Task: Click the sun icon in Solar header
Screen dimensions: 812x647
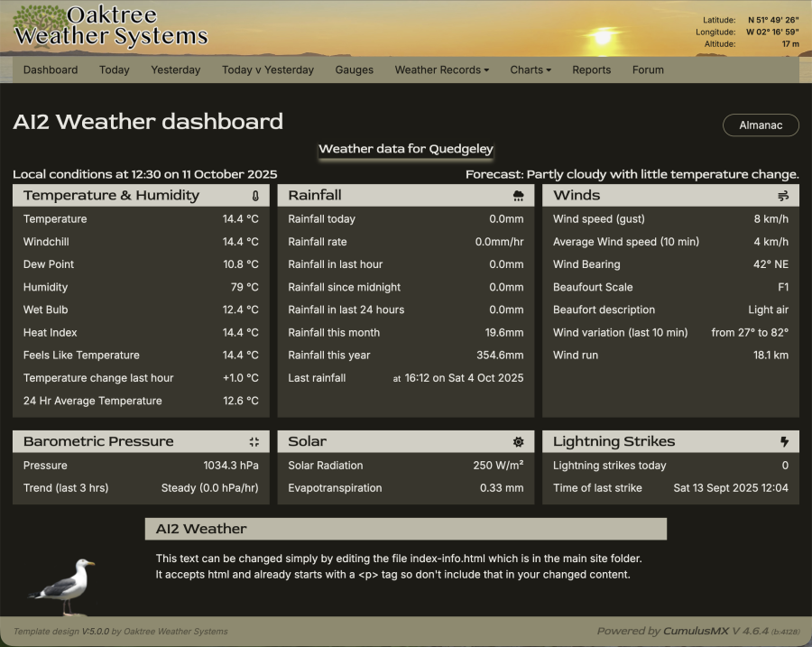Action: point(518,442)
